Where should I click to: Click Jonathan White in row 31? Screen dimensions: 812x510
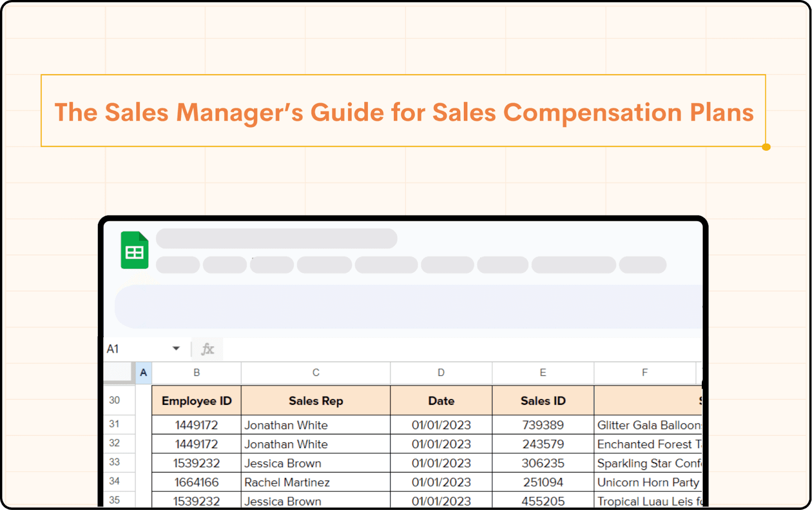coord(316,425)
